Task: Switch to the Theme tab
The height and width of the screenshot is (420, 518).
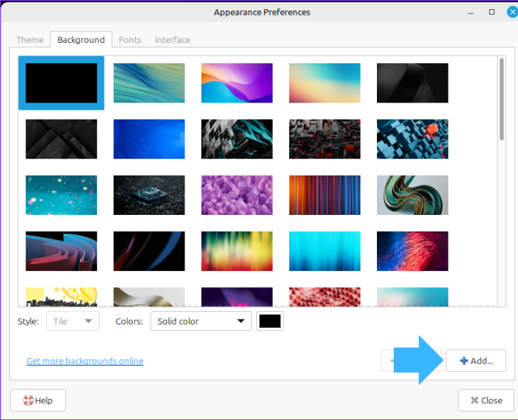Action: (x=30, y=40)
